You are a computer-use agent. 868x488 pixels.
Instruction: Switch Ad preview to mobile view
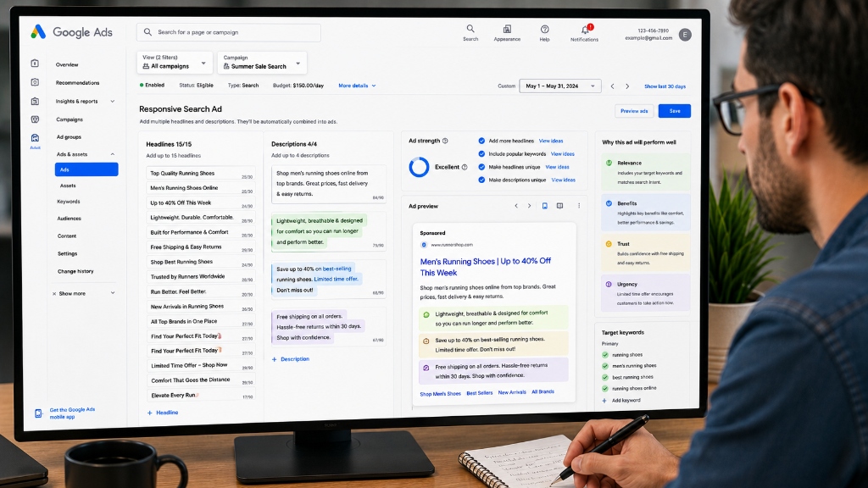(545, 206)
